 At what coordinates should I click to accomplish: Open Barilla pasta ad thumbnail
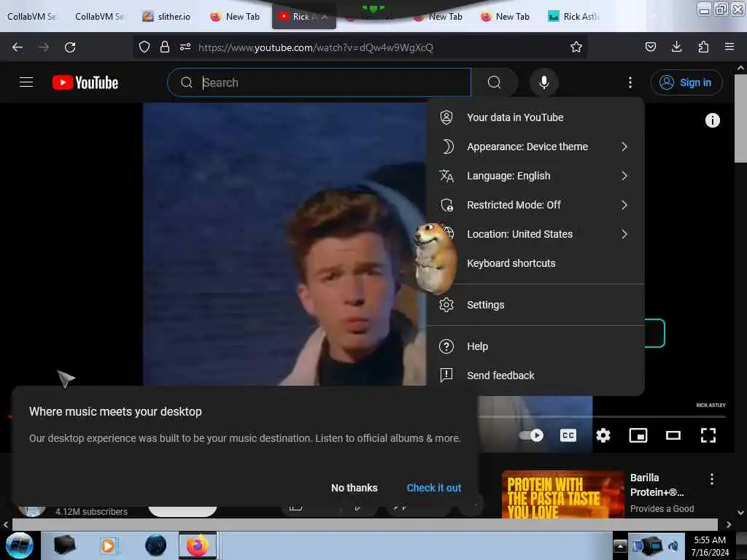pos(562,494)
